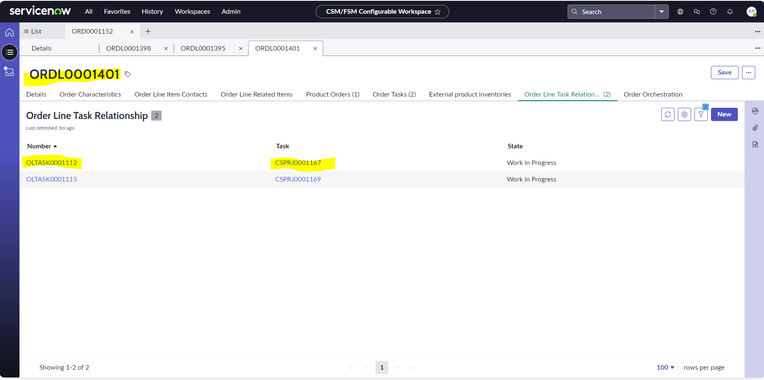Open the user profile avatar
This screenshot has width=764, height=380.
point(751,12)
